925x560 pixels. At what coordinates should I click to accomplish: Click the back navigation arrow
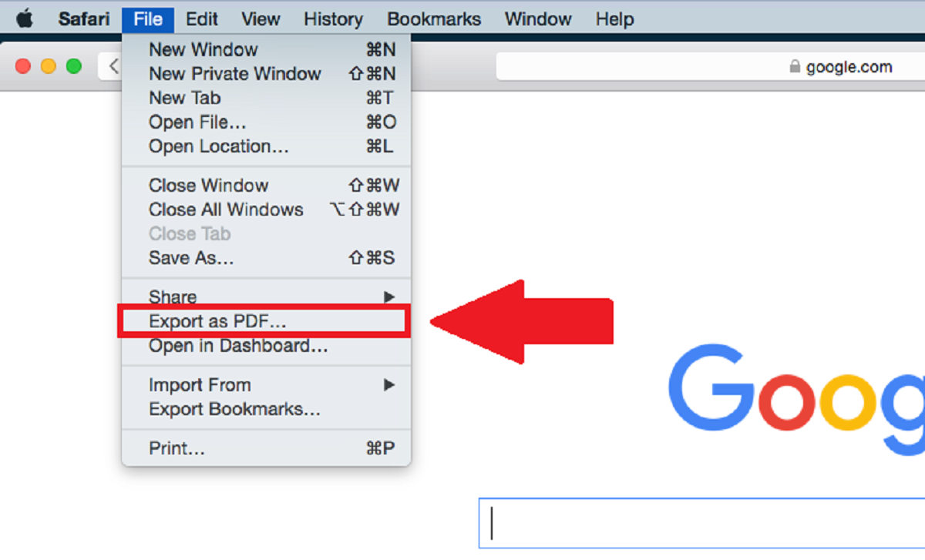pyautogui.click(x=113, y=67)
